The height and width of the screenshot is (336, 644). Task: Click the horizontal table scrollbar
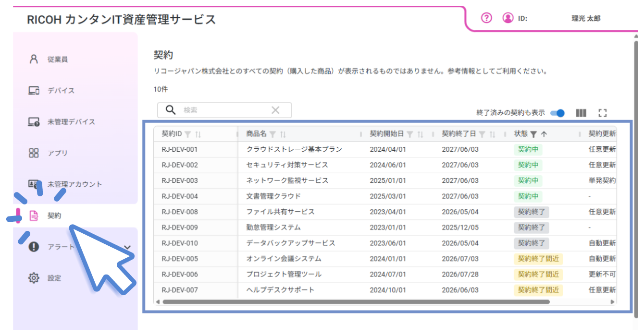pyautogui.click(x=356, y=302)
